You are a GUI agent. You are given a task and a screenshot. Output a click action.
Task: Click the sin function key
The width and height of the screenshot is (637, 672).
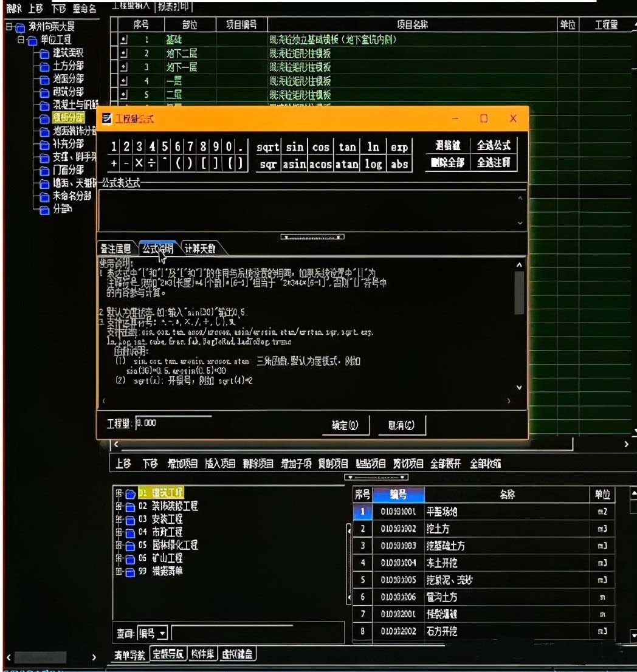click(295, 147)
